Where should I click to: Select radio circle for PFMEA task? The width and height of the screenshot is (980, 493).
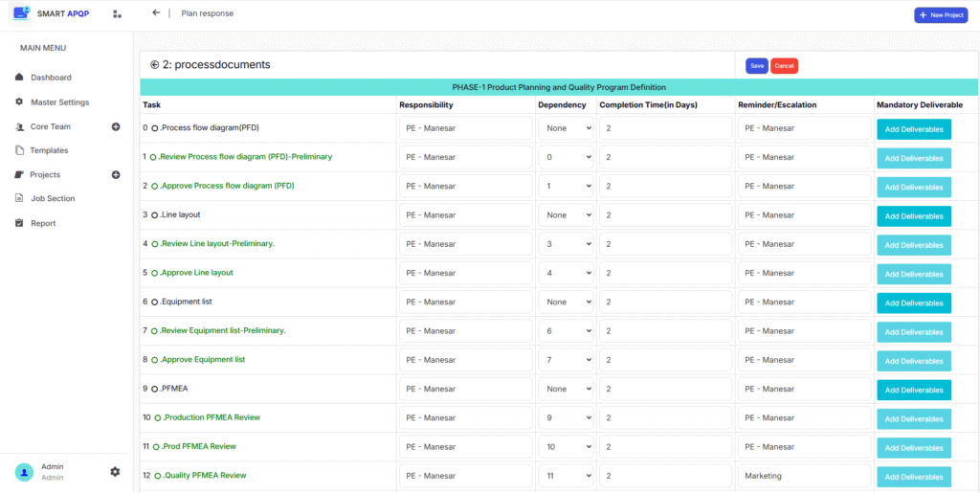154,390
